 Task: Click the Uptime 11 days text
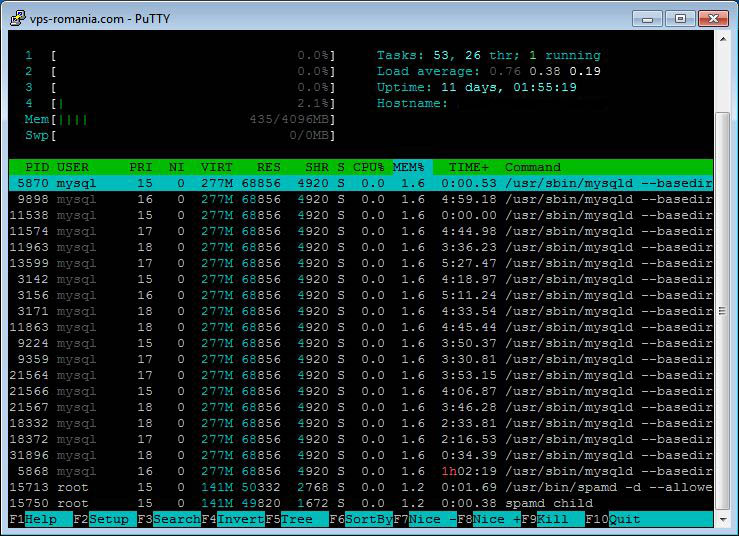(x=476, y=87)
